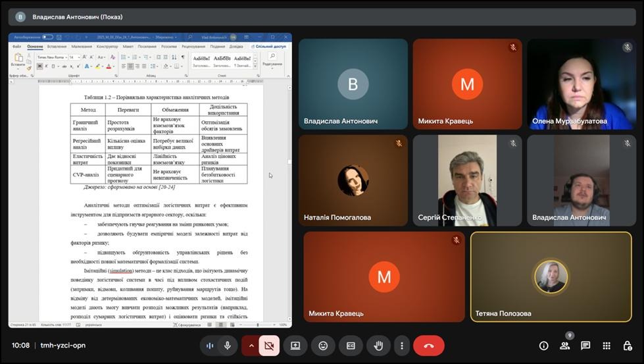644x364 pixels.
Task: Open the chat with everyone panel
Action: (585, 346)
